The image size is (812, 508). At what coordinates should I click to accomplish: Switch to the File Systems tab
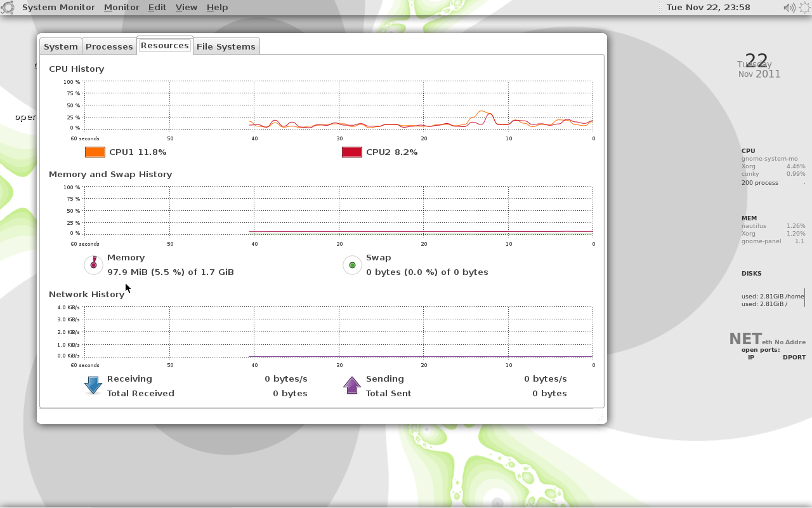(x=227, y=46)
